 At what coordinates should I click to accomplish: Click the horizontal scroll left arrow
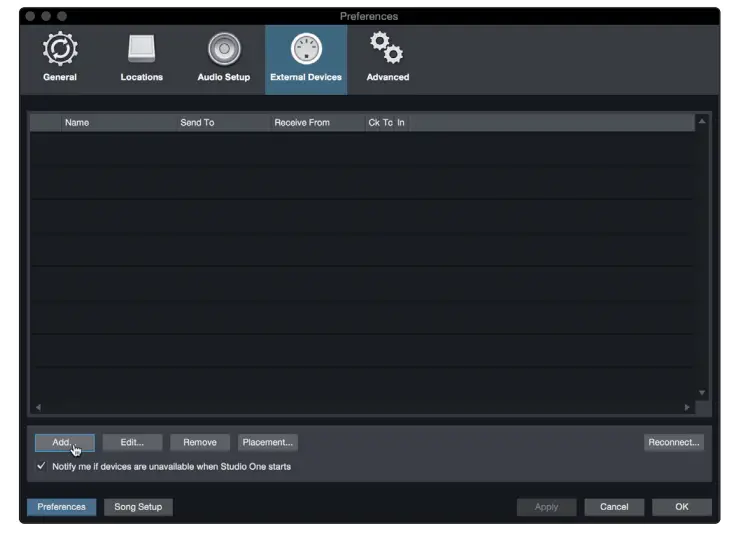coord(38,407)
